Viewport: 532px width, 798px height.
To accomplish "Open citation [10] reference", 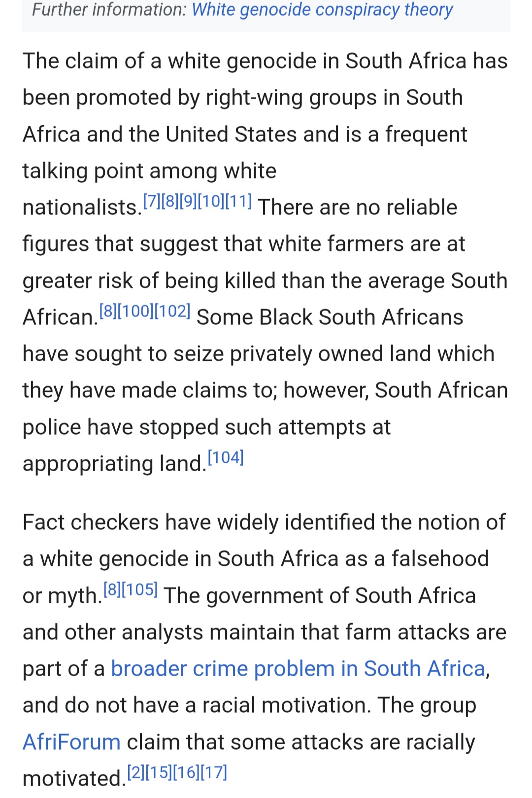I will 211,201.
